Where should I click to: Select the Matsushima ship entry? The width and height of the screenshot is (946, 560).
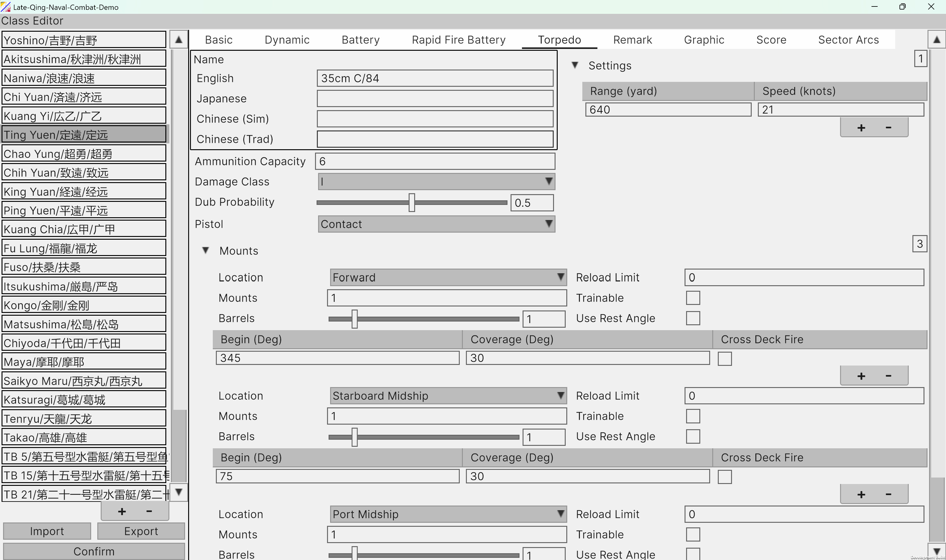click(84, 324)
